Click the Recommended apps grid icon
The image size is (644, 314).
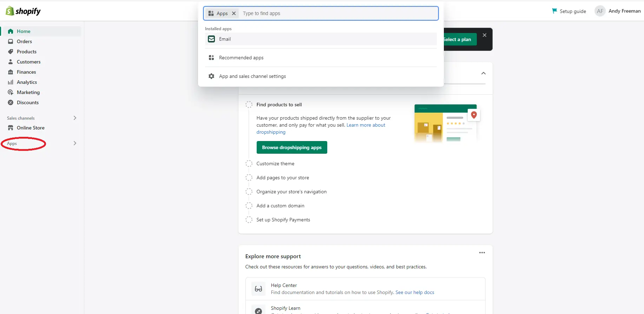click(211, 58)
